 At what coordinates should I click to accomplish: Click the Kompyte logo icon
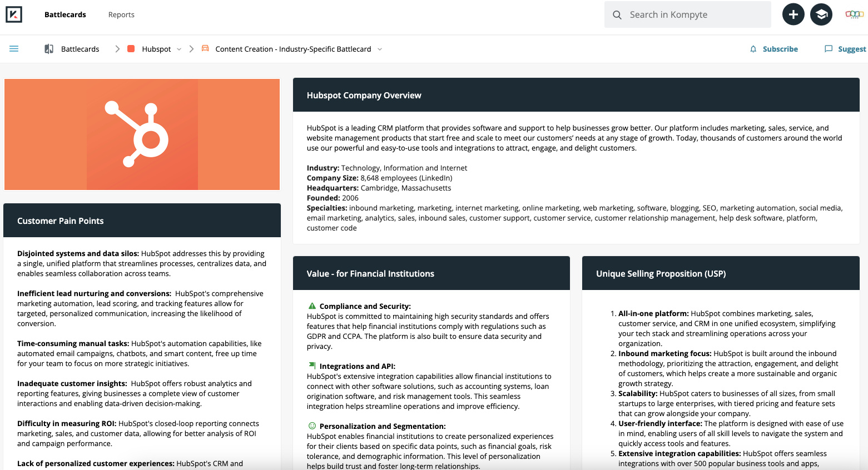(x=14, y=14)
